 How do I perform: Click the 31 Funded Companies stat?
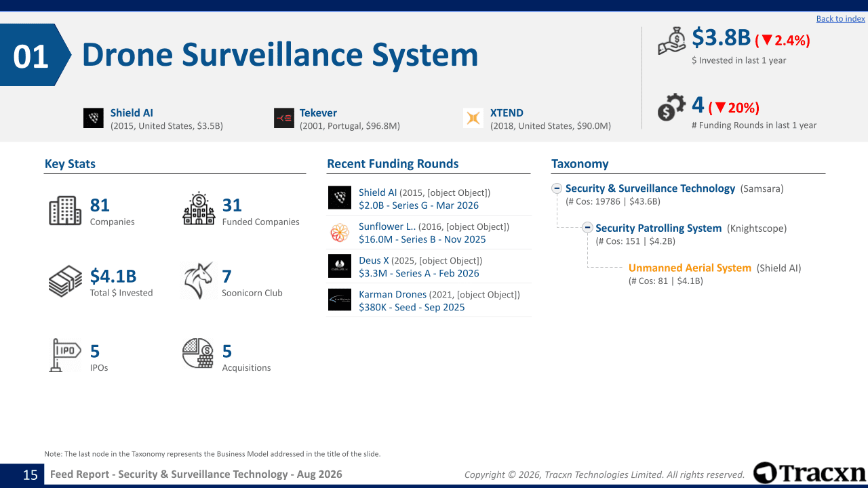(260, 211)
